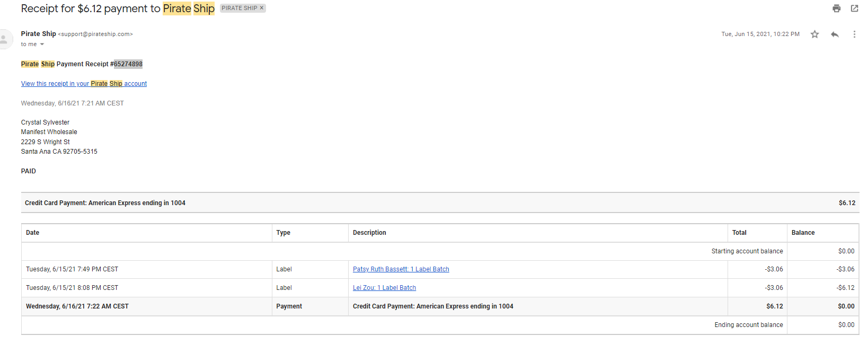Click sender name Pirate Ship

tap(39, 34)
